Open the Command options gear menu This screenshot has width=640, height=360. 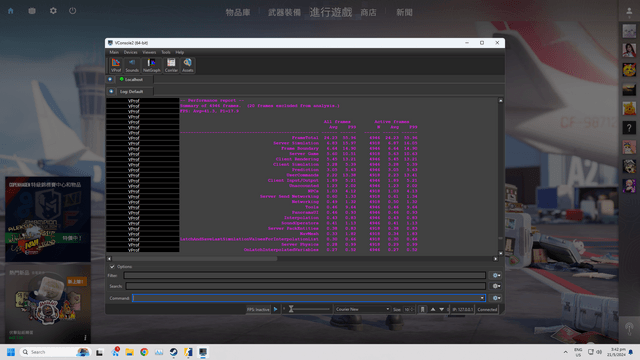tap(496, 298)
